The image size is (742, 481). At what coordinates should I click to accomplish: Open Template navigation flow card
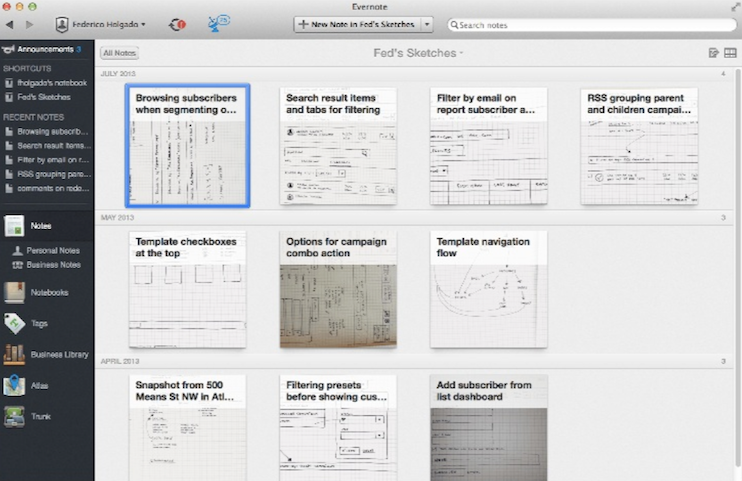tap(488, 289)
